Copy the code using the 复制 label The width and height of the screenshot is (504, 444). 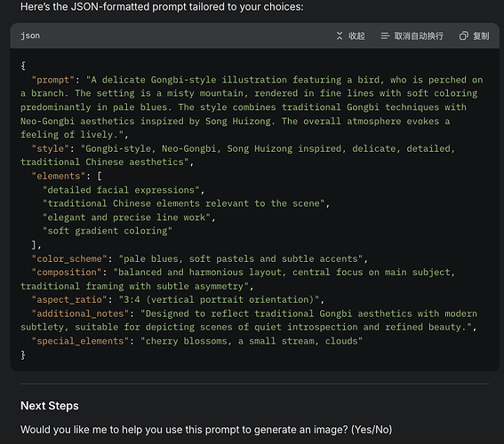click(481, 36)
